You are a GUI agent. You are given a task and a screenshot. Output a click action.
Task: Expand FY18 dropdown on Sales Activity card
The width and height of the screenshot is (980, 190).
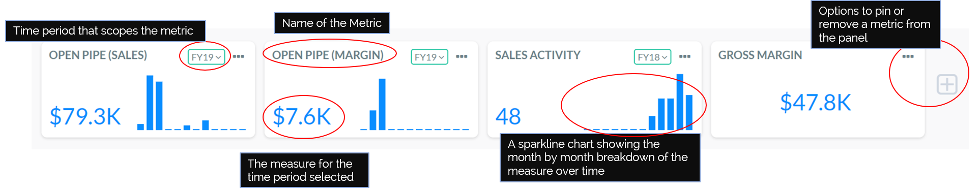652,57
